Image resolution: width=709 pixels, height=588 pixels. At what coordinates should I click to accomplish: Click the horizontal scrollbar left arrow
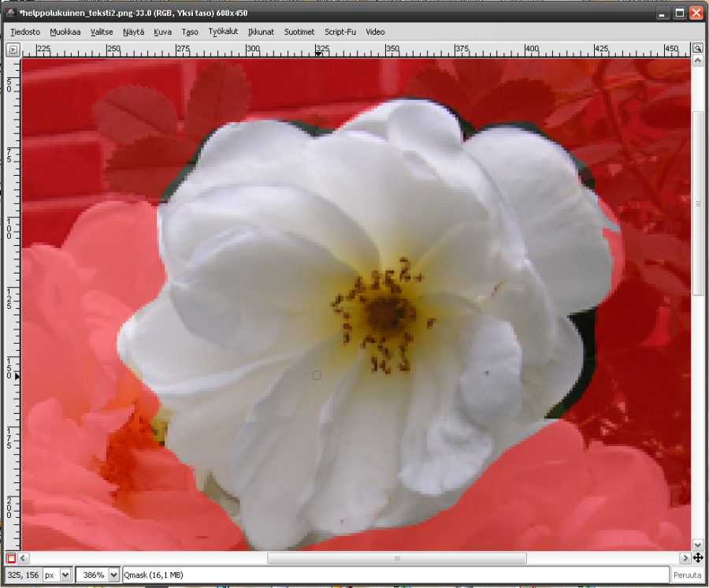(24, 558)
